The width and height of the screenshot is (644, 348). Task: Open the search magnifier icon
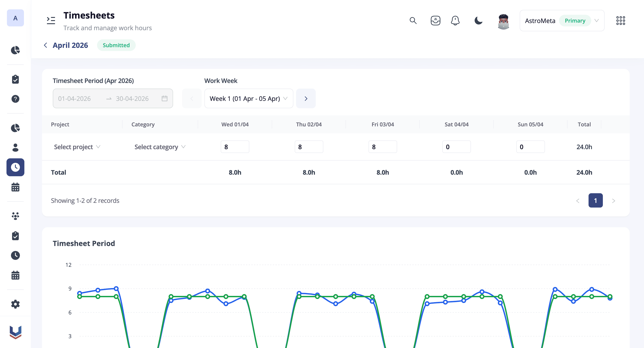[413, 21]
